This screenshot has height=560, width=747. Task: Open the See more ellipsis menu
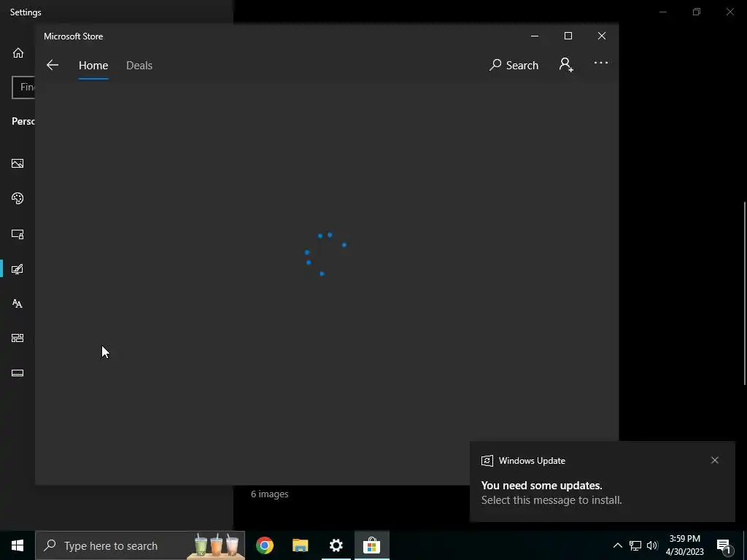click(x=601, y=63)
